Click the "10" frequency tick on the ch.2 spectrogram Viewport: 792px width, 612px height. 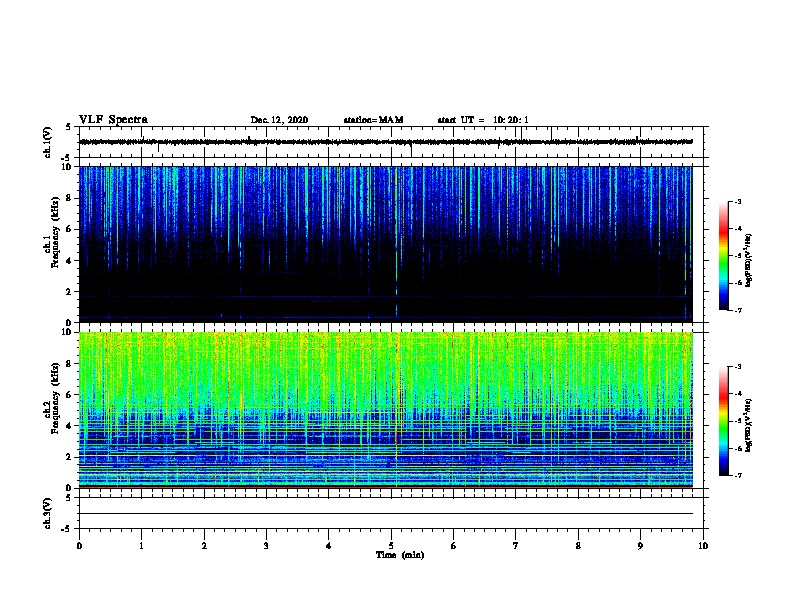coord(67,332)
